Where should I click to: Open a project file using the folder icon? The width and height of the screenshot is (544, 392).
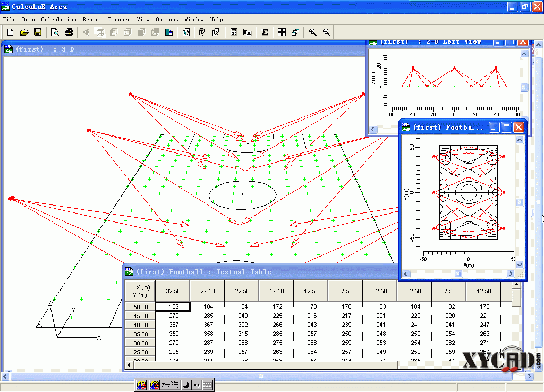coord(24,32)
